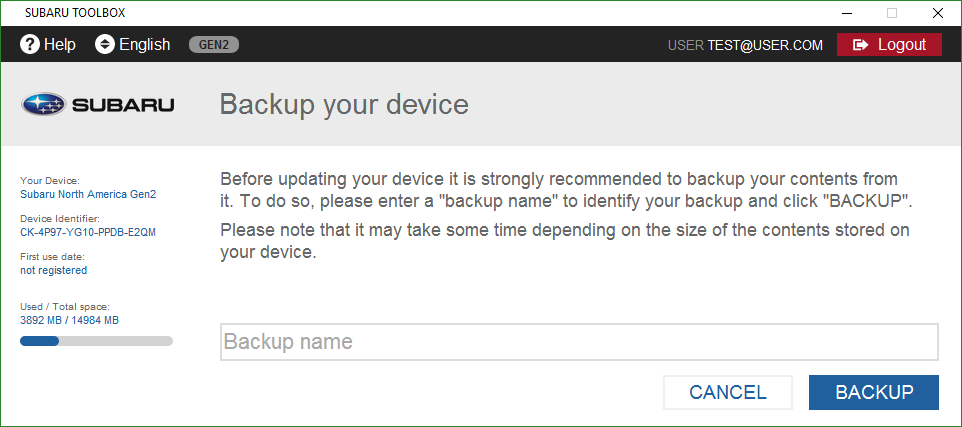962x427 pixels.
Task: Click the 'Backup your device' heading
Action: (344, 104)
